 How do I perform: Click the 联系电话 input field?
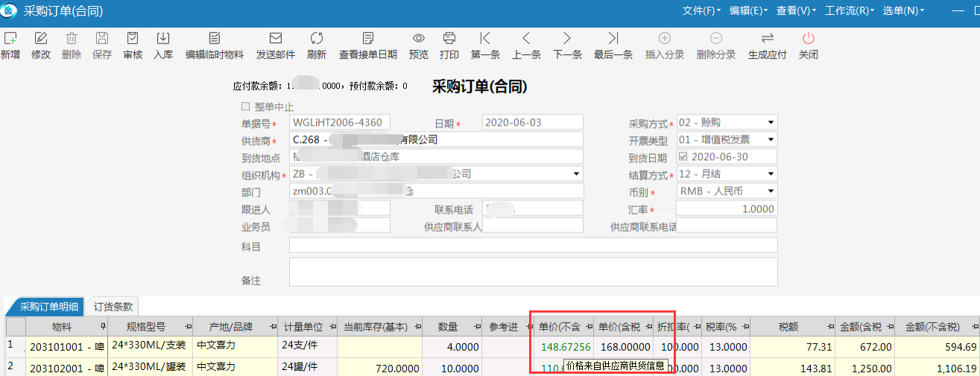pos(533,208)
